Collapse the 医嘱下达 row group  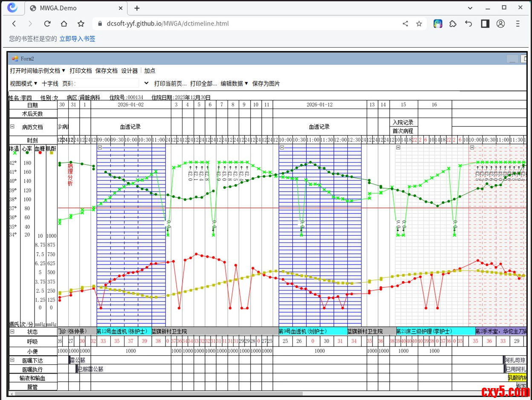coord(12,360)
